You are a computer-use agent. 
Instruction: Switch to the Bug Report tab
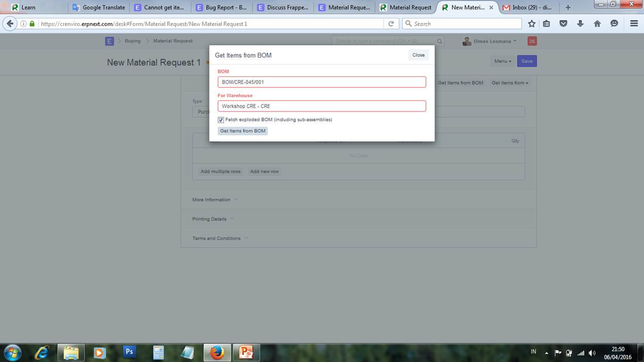click(221, 8)
